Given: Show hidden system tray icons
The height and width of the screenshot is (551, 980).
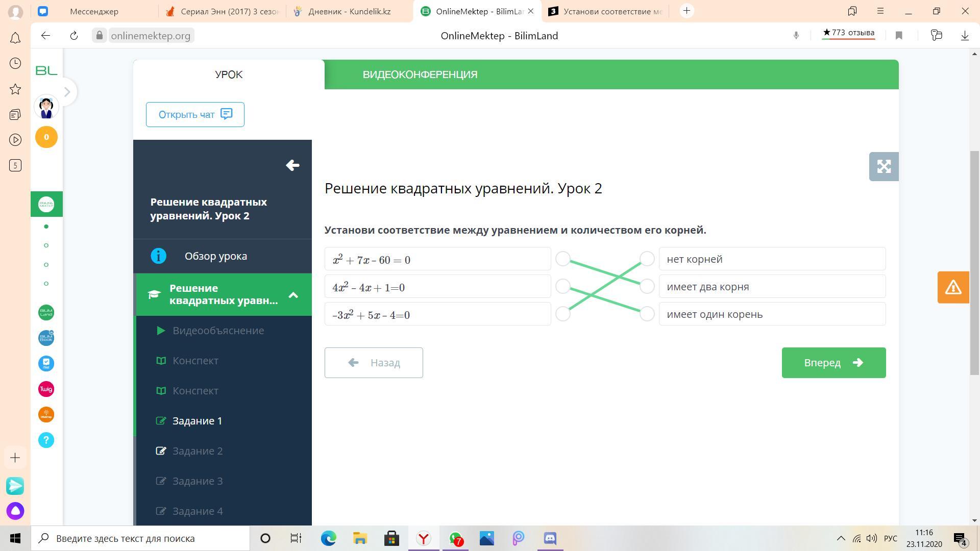Looking at the screenshot, I should pos(841,538).
